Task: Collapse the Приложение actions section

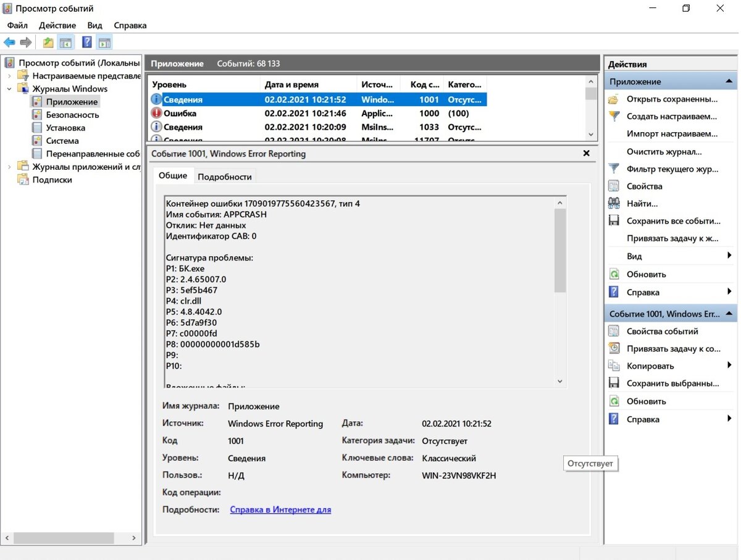Action: pyautogui.click(x=729, y=81)
